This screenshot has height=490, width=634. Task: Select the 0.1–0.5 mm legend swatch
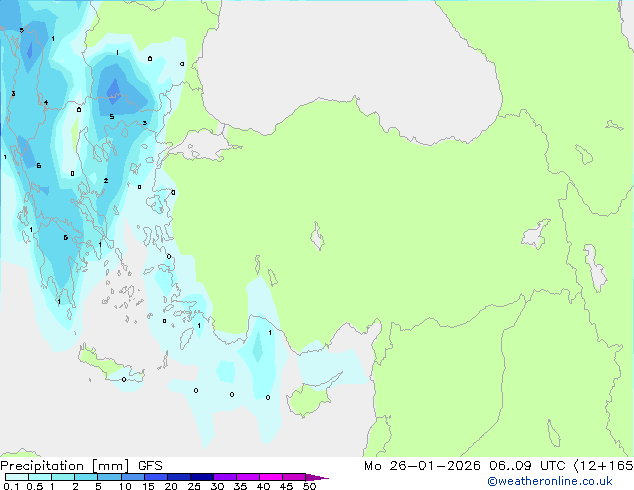(x=17, y=477)
